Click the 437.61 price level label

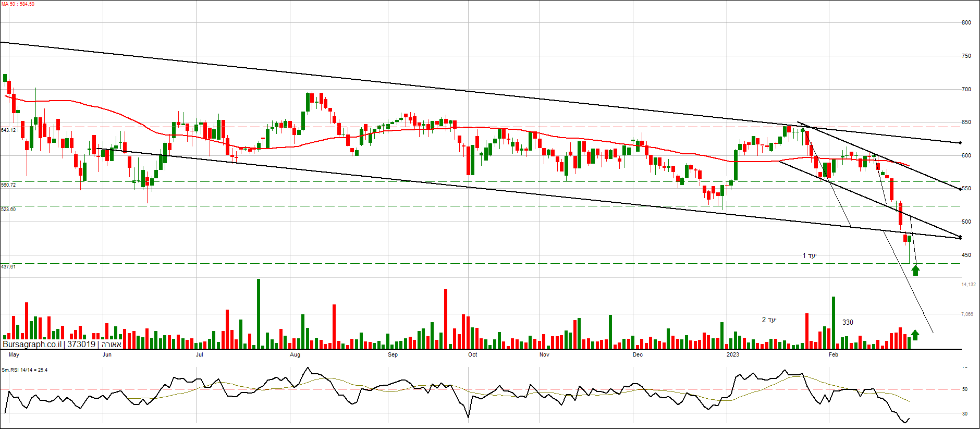click(8, 267)
